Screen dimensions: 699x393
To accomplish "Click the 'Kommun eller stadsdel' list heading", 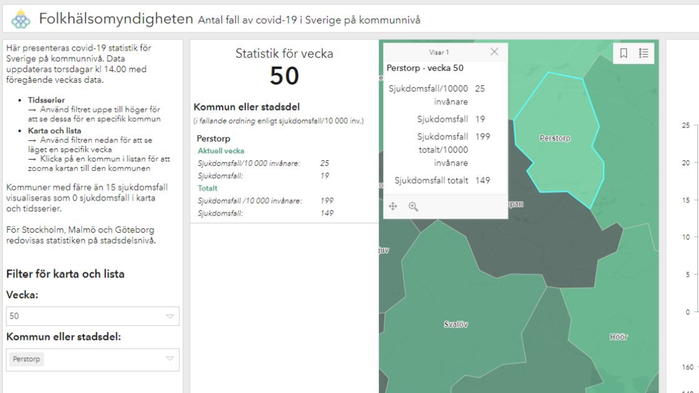I will tap(247, 107).
